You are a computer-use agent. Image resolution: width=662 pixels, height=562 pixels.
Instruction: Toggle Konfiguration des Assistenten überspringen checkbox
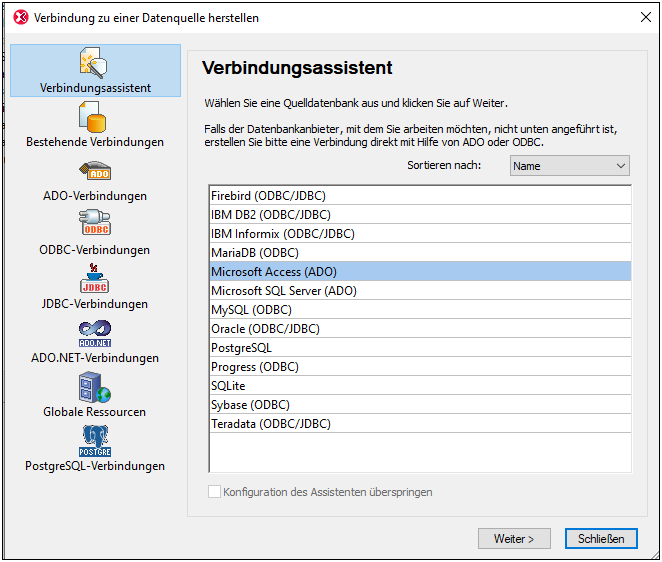214,492
